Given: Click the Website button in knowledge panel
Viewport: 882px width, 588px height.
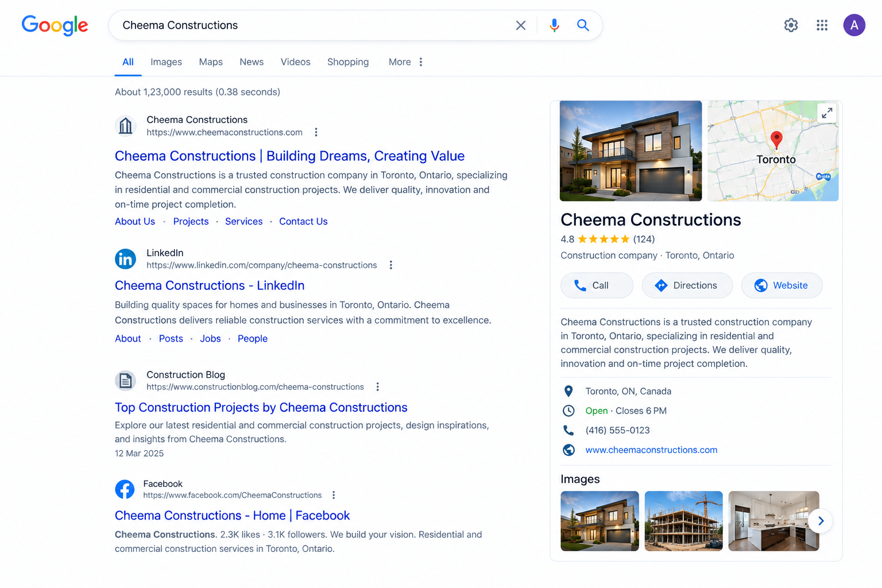Looking at the screenshot, I should 782,285.
